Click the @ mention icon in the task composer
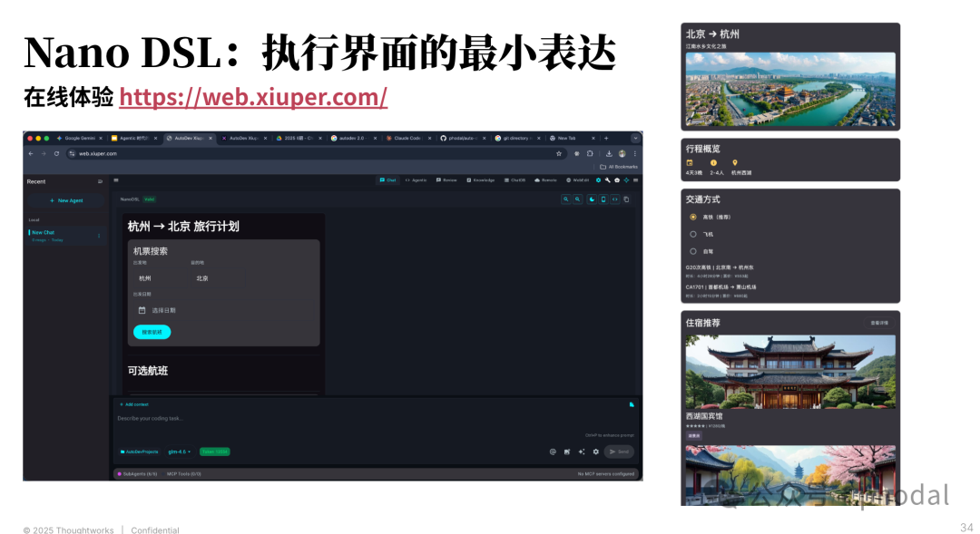 [552, 450]
